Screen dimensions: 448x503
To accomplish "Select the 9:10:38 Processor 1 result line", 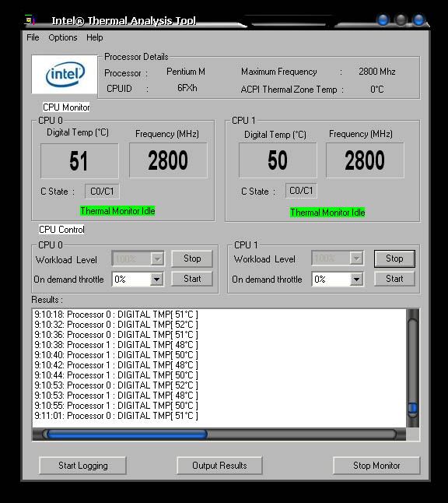I will coord(117,345).
